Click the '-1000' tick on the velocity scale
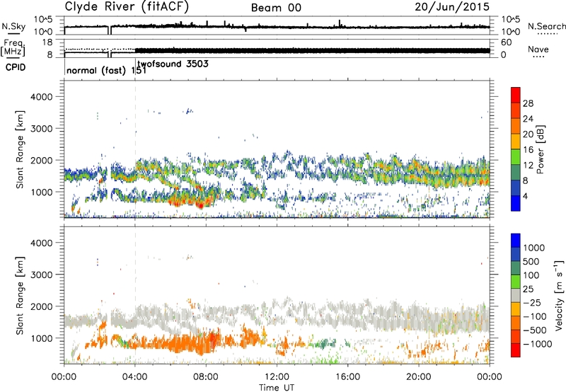 point(537,344)
